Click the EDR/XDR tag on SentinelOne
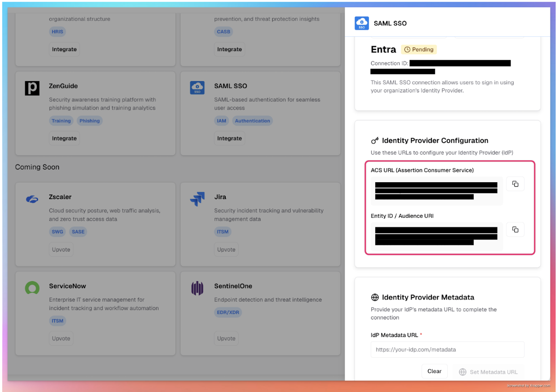This screenshot has width=557, height=392. coord(228,312)
